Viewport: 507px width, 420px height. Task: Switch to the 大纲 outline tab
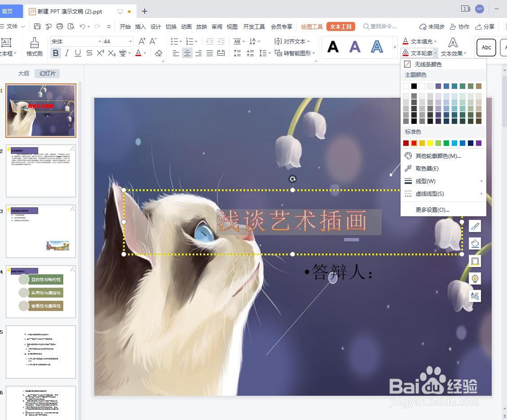click(23, 73)
